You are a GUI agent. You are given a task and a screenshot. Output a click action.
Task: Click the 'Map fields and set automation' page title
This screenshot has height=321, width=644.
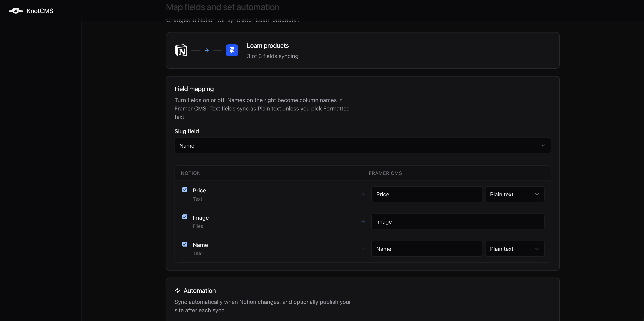[x=222, y=7]
